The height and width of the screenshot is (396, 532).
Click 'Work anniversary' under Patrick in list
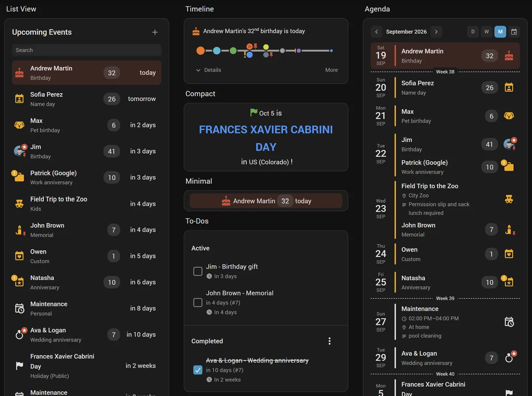pos(51,182)
